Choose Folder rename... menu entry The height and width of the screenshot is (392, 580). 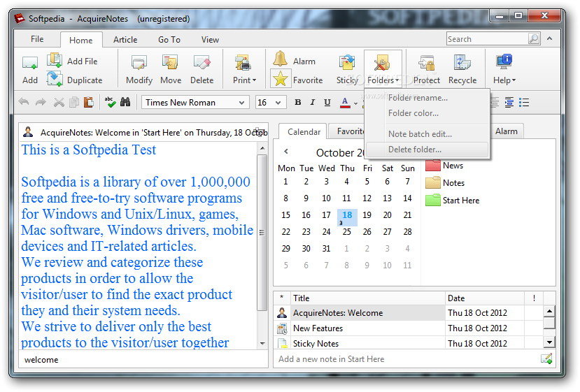(x=427, y=98)
